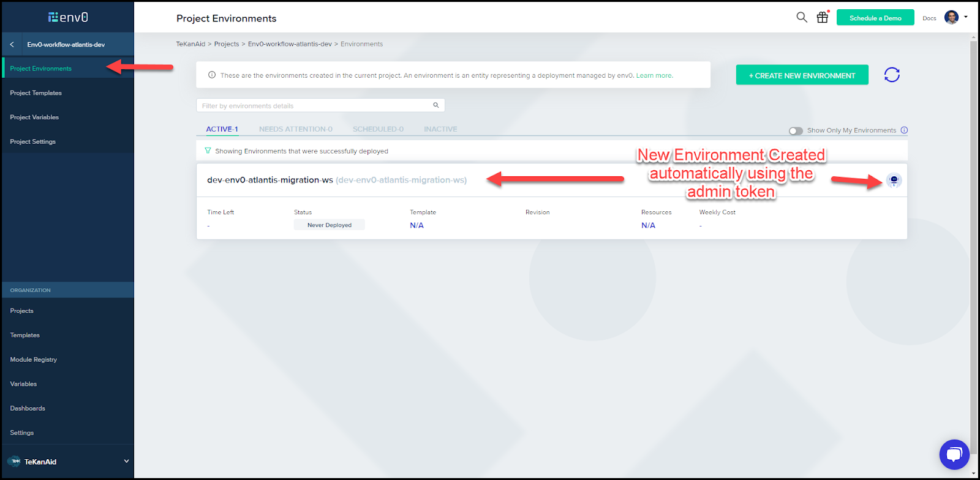
Task: Click the filter funnel icon
Action: pyautogui.click(x=208, y=151)
